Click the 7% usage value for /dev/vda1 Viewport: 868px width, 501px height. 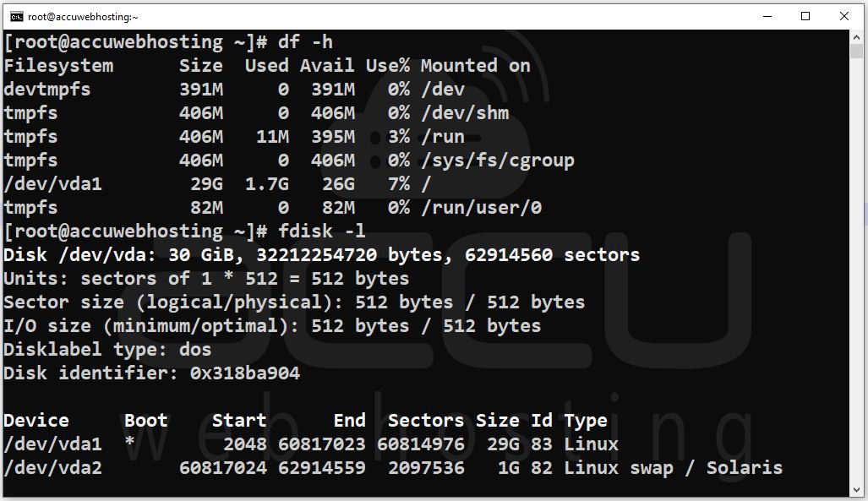(x=399, y=184)
